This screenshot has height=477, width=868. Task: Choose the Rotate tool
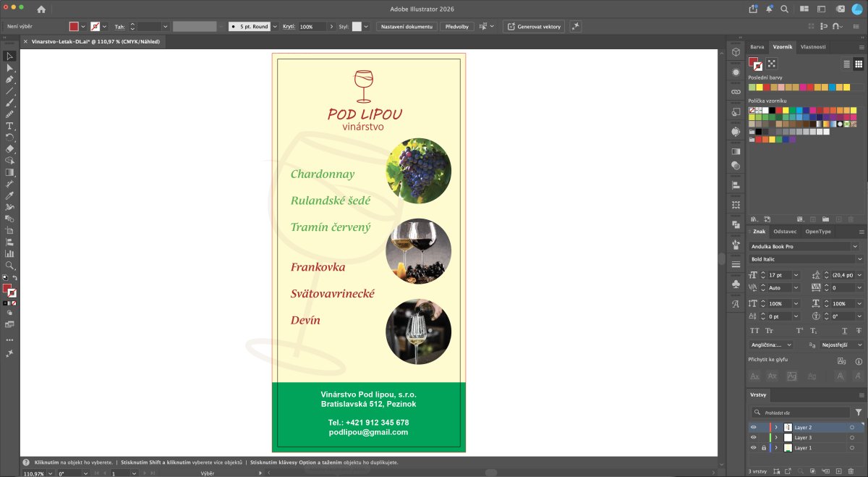pyautogui.click(x=10, y=137)
